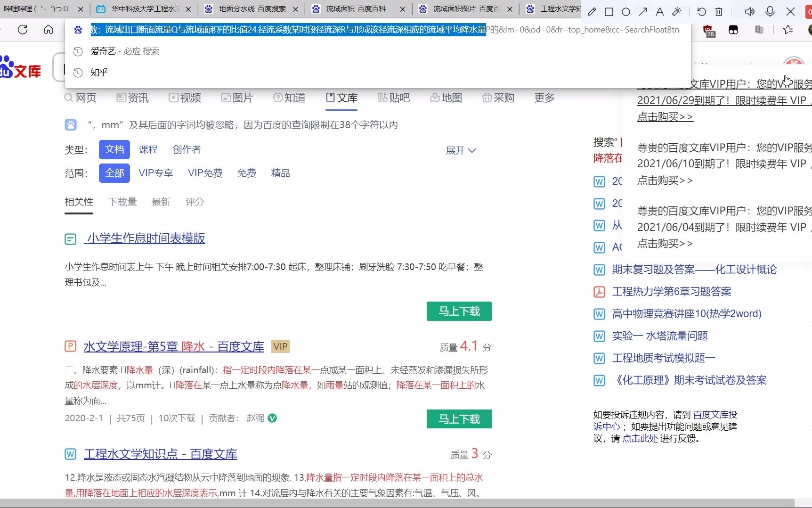Image resolution: width=812 pixels, height=508 pixels.
Task: Sort results by 评分
Action: [x=195, y=202]
